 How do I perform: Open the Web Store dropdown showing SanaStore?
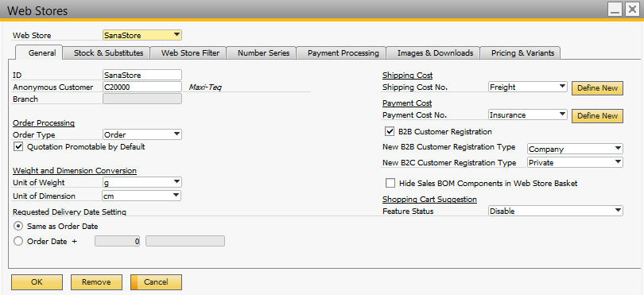coord(142,35)
